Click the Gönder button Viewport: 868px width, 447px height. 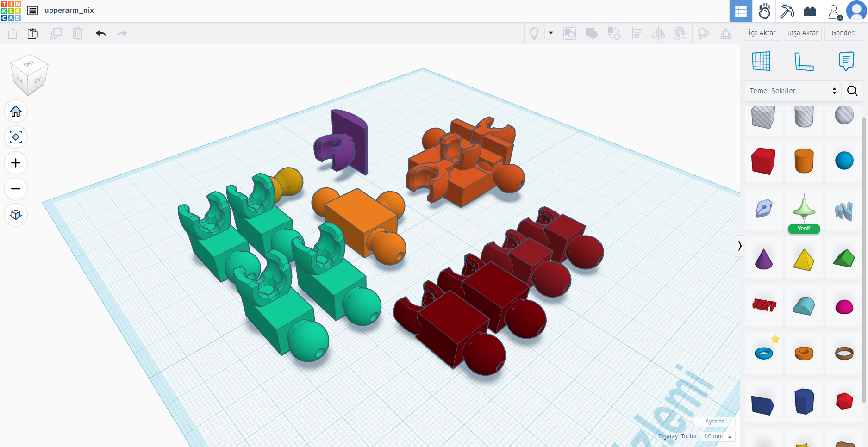[843, 33]
